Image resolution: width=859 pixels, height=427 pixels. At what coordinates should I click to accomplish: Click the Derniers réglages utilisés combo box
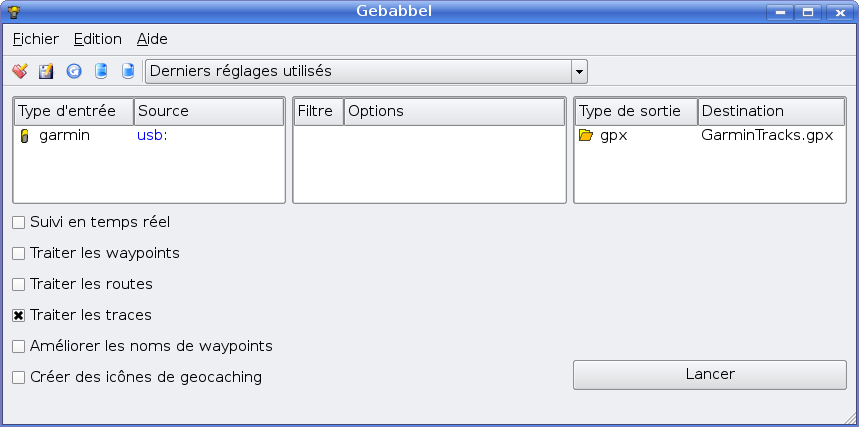pos(366,72)
